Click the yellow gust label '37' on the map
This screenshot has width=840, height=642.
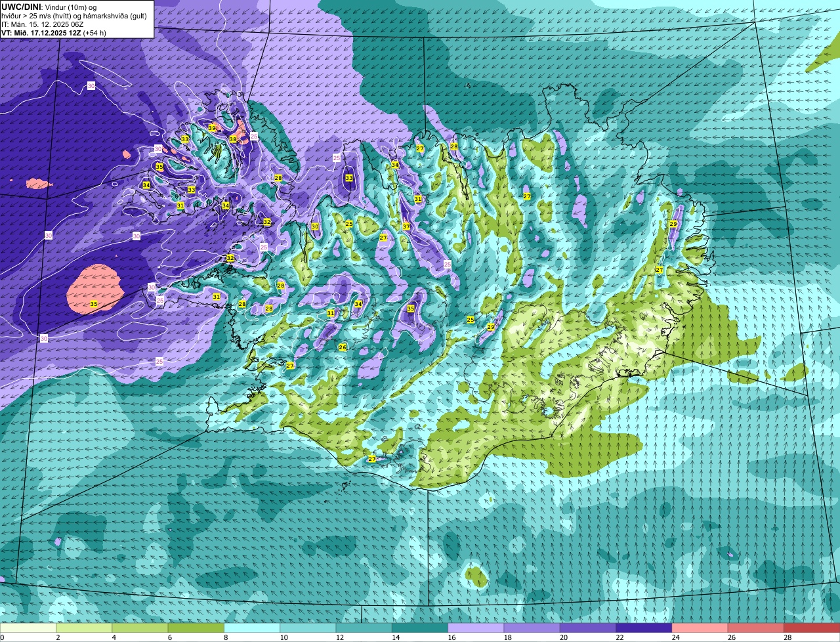(406, 226)
